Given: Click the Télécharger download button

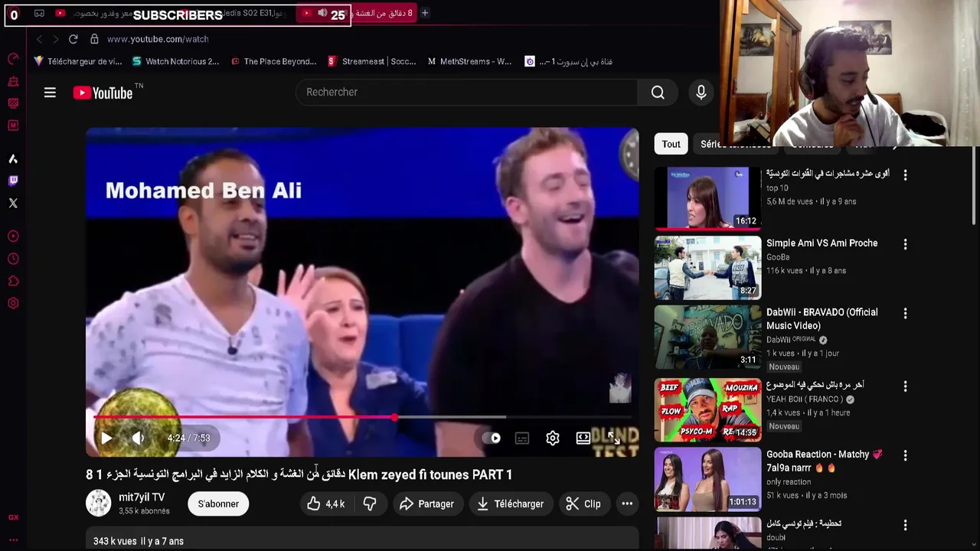Looking at the screenshot, I should click(510, 504).
